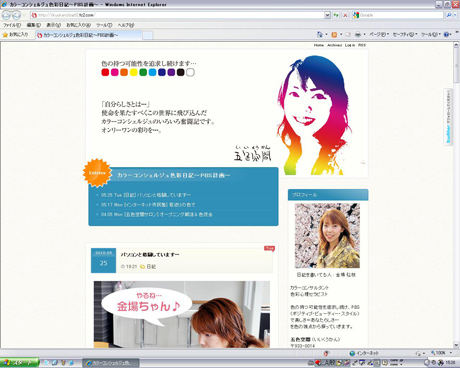Viewport: 460px width, 368px height.
Task: Open the お気に入り menu
Action: pos(78,25)
